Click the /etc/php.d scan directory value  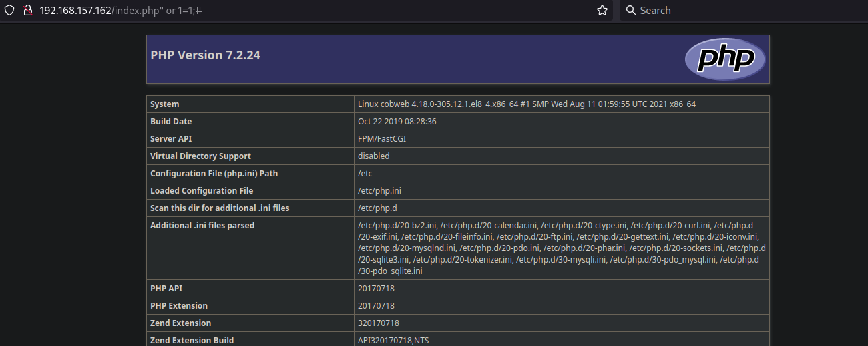click(377, 208)
